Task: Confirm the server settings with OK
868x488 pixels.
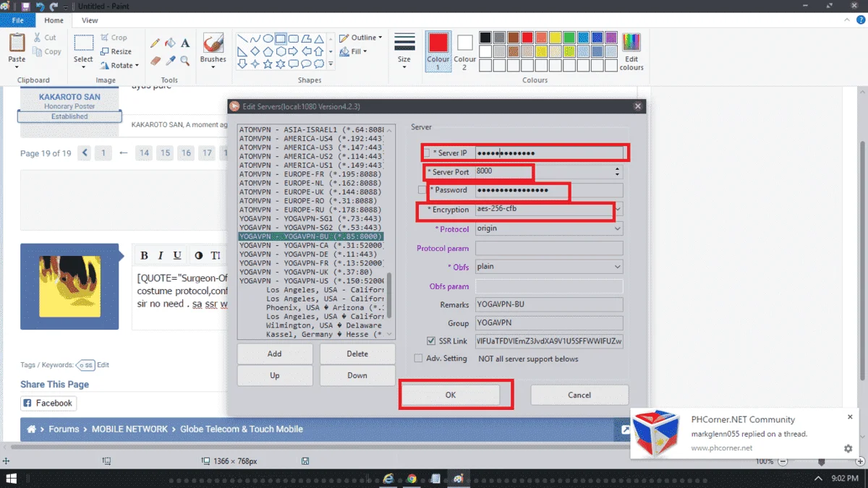Action: pyautogui.click(x=451, y=395)
